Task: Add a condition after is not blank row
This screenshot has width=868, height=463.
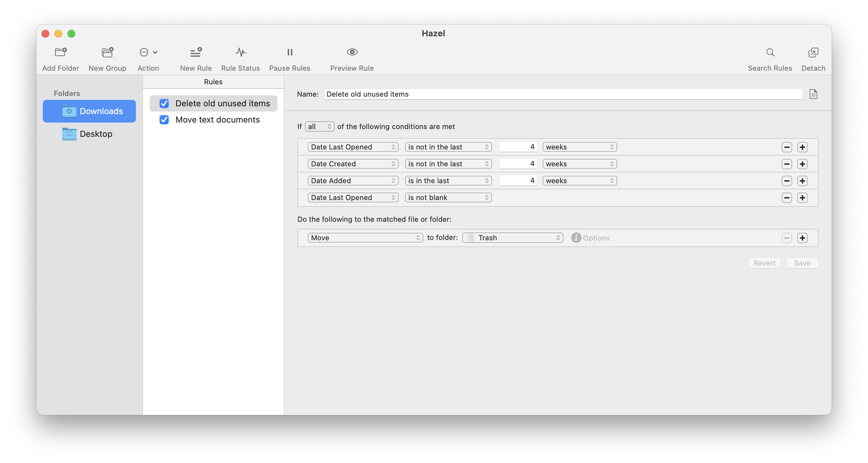Action: tap(802, 198)
